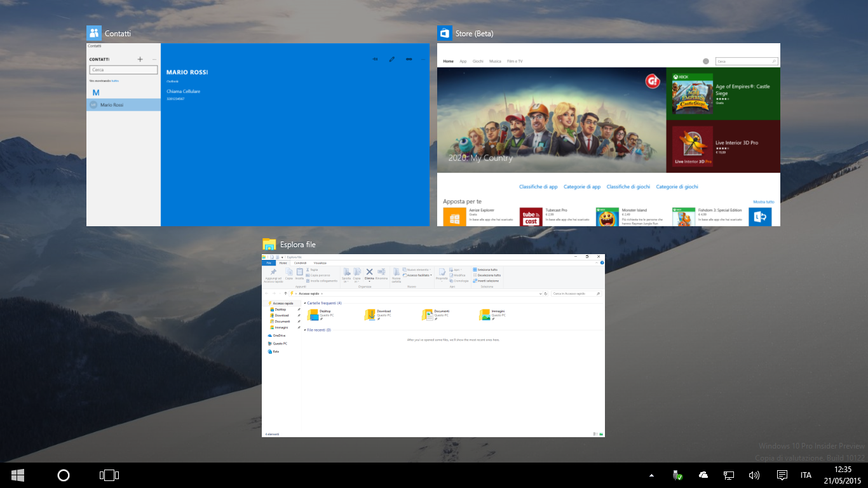Image resolution: width=868 pixels, height=488 pixels.
Task: Click the Store search field
Action: coord(747,62)
